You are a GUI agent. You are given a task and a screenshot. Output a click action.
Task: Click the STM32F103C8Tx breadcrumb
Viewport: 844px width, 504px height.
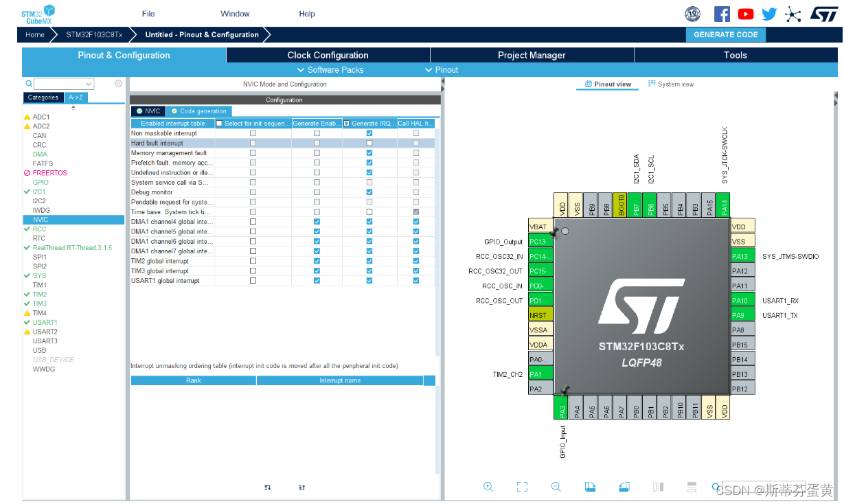(94, 35)
